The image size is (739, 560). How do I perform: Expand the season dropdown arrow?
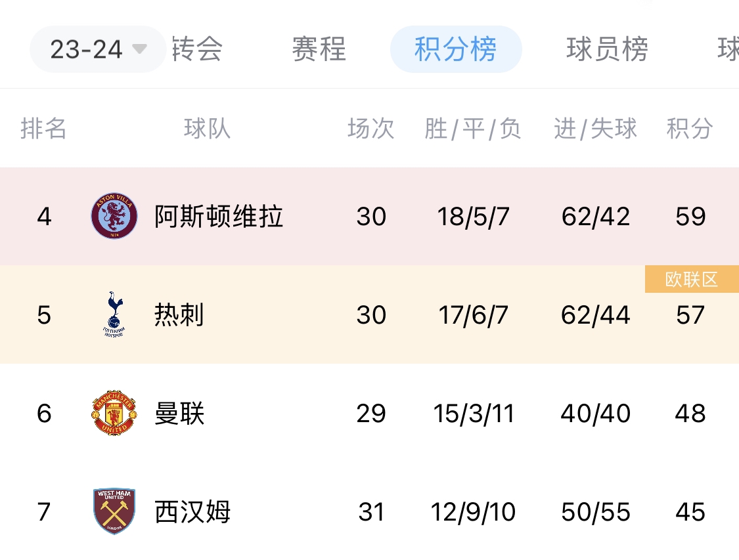[140, 49]
